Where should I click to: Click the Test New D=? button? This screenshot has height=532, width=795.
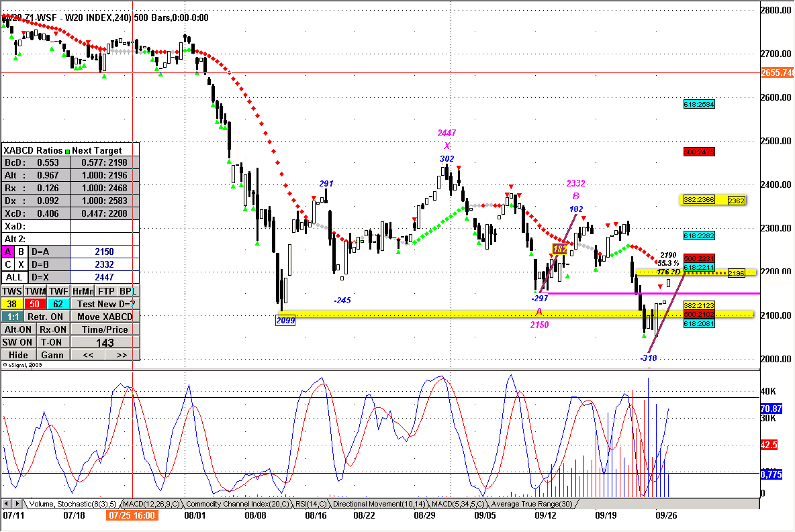pos(105,304)
